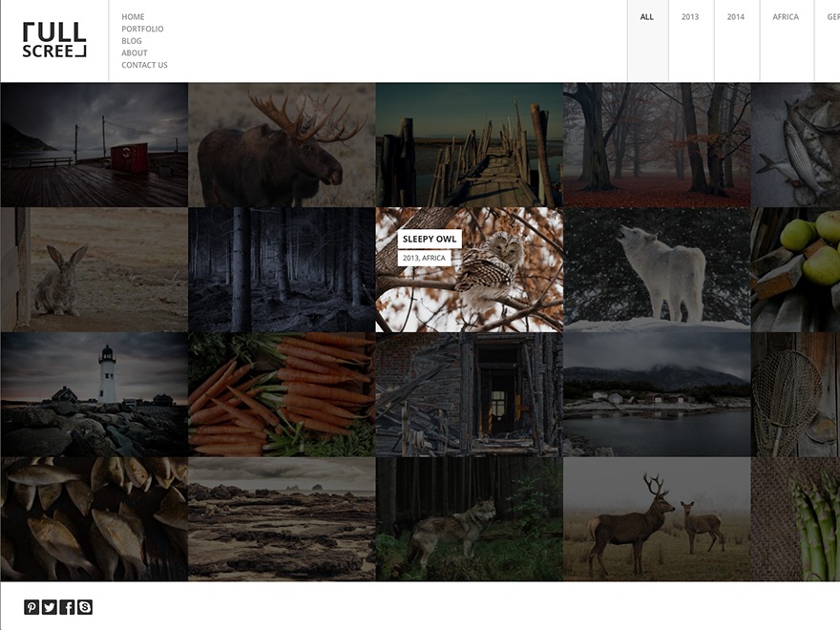Open the lighthouse photo thumbnail
The image size is (840, 630).
(x=94, y=394)
